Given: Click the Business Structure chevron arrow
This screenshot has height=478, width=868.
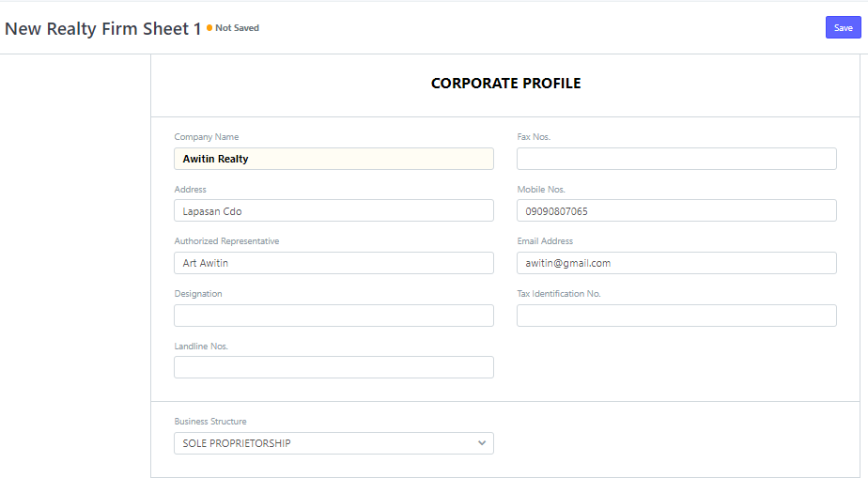Looking at the screenshot, I should pos(482,443).
